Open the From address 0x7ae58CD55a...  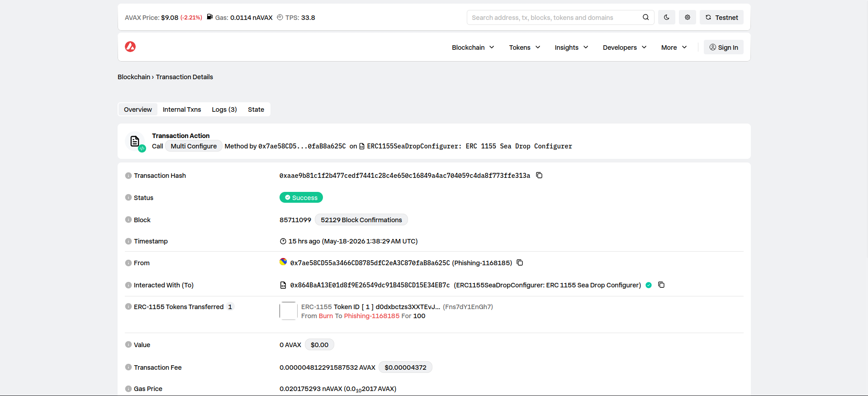click(370, 263)
